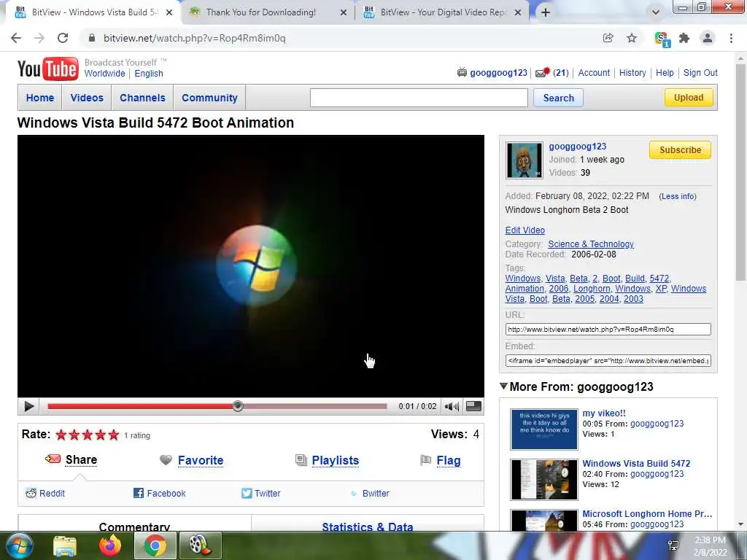The width and height of the screenshot is (747, 560).
Task: Open googgoog123 avatar thumbnail
Action: [x=524, y=160]
